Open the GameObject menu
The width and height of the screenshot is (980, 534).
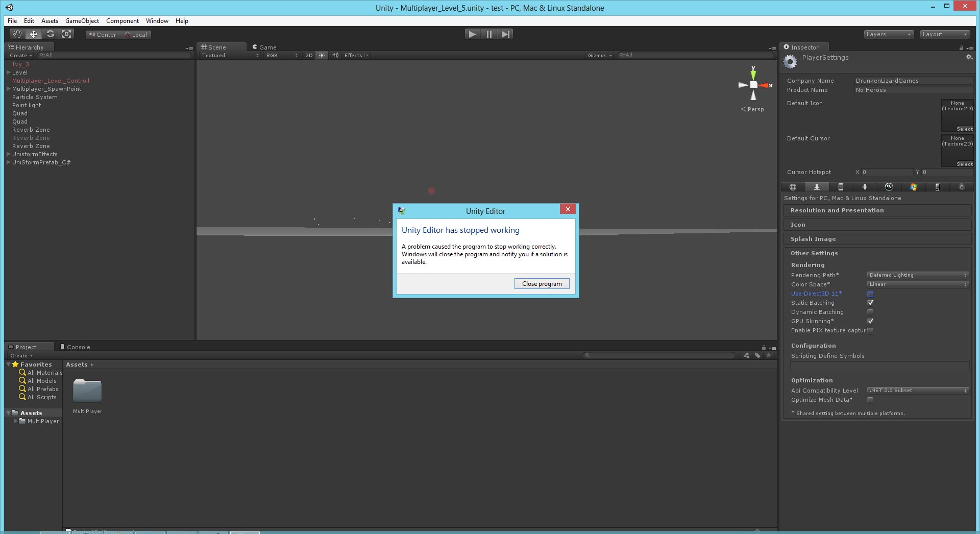tap(82, 20)
